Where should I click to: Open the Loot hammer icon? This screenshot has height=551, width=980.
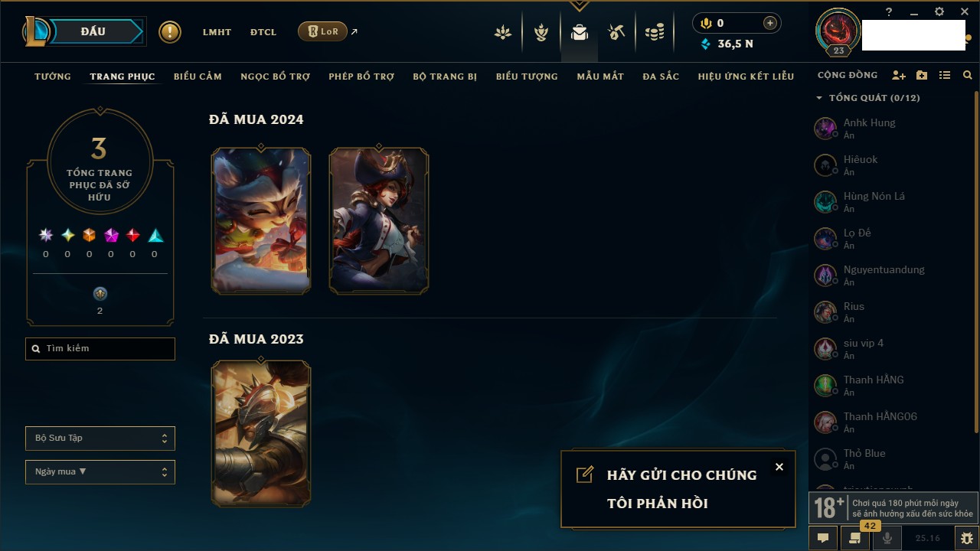(616, 32)
